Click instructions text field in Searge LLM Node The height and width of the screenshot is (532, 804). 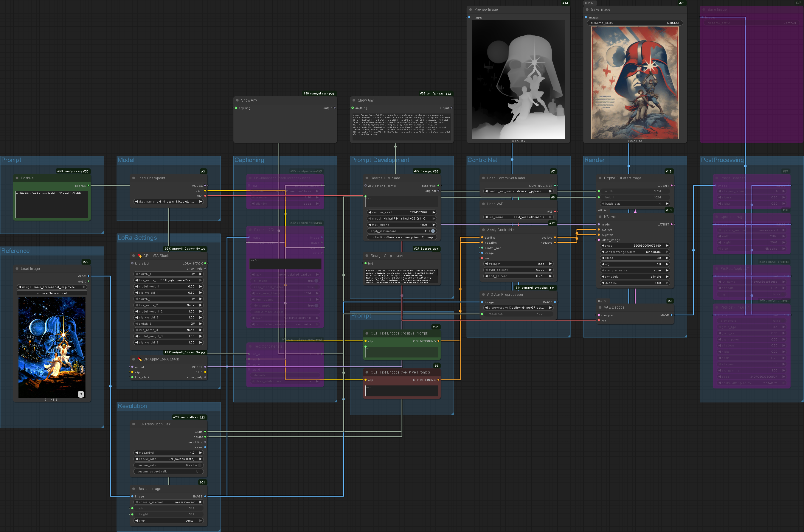[401, 237]
